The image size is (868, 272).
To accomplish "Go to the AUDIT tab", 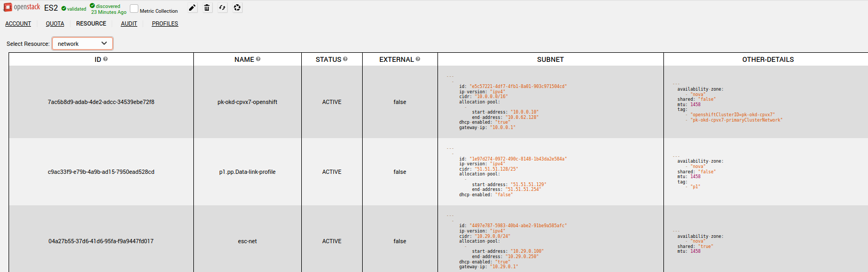I will point(129,23).
